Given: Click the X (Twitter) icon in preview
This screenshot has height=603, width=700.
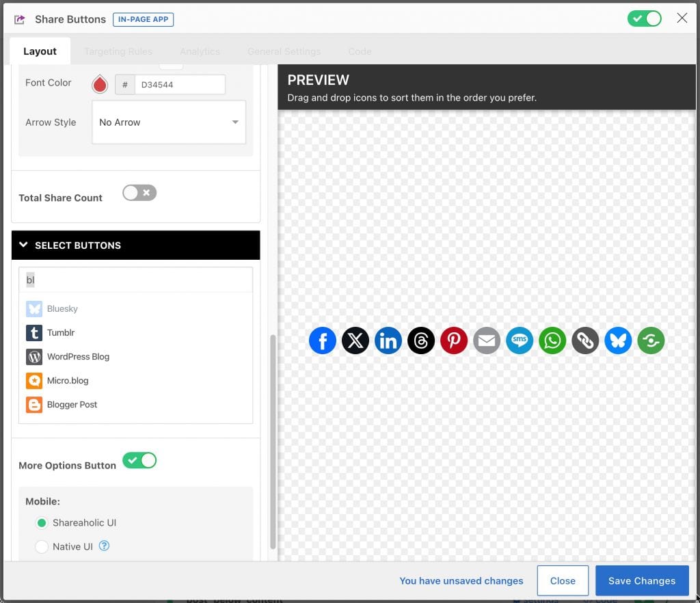Looking at the screenshot, I should (355, 340).
